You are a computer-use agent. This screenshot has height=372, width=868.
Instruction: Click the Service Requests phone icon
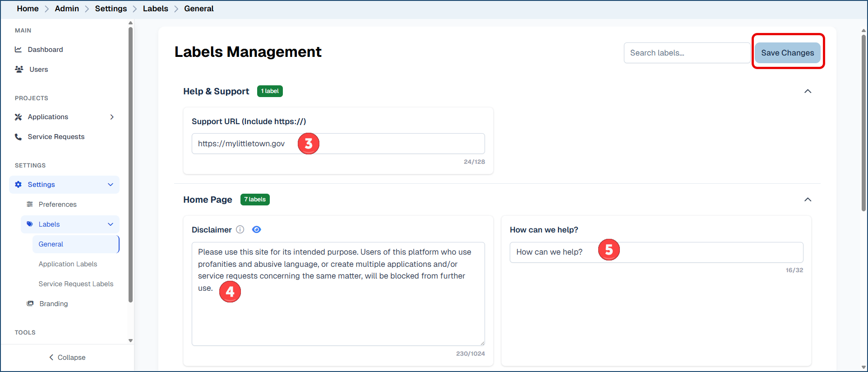[18, 137]
